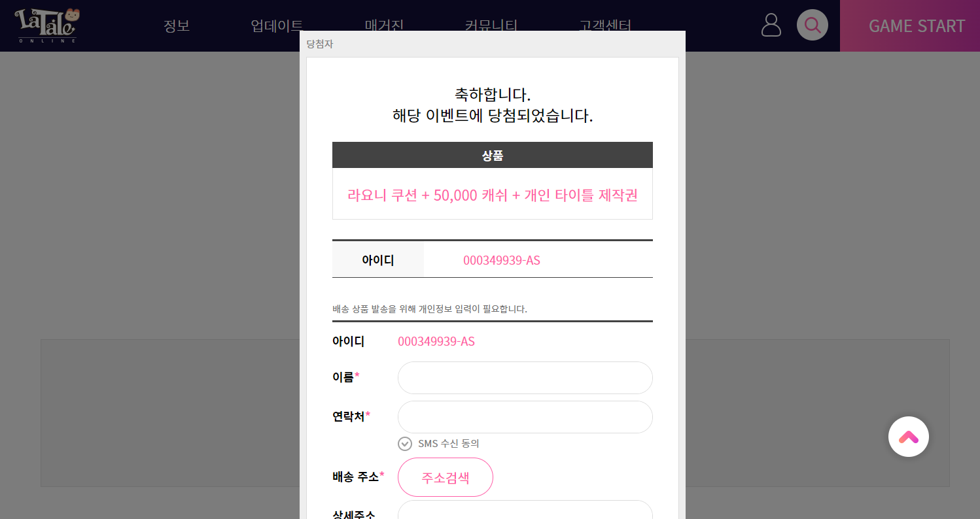
Task: Open the 업데이트 menu
Action: [277, 26]
